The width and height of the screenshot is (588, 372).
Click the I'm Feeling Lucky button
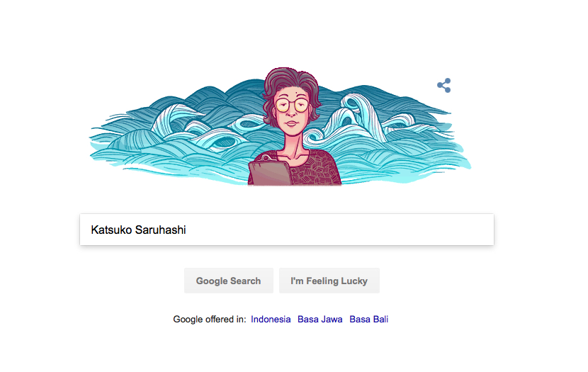(x=329, y=281)
